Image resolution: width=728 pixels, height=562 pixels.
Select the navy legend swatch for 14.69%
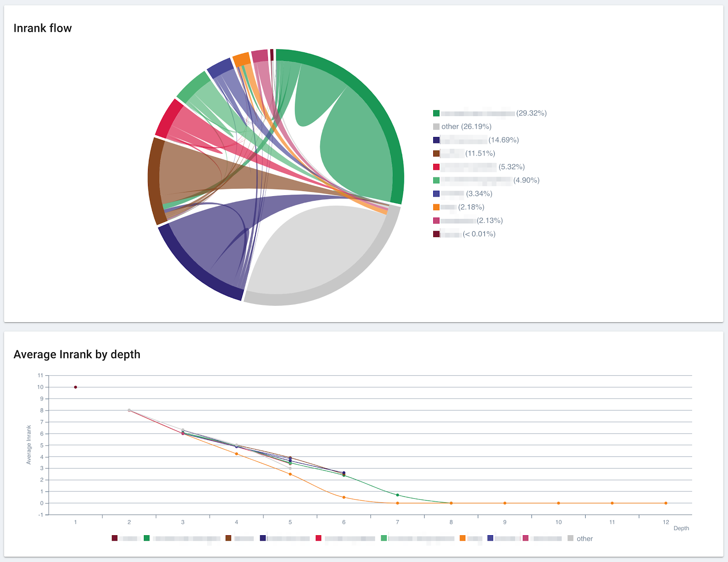pyautogui.click(x=435, y=140)
